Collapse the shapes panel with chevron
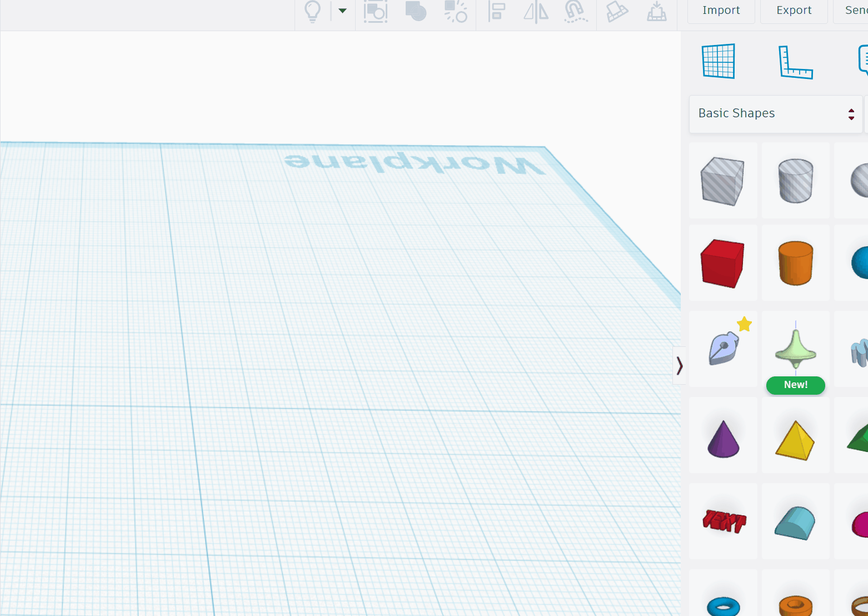The image size is (868, 616). pyautogui.click(x=679, y=366)
